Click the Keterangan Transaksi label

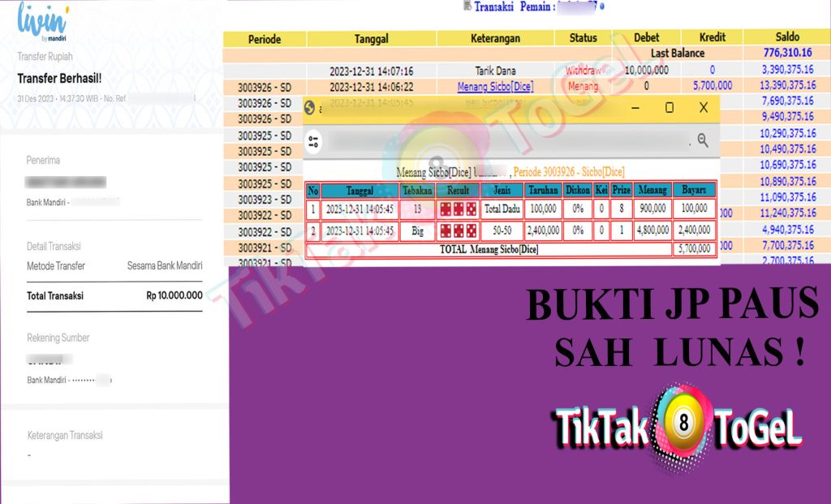click(x=65, y=435)
